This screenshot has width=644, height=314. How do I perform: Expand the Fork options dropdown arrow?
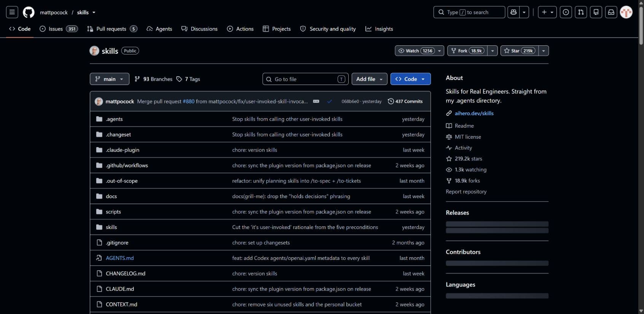tap(493, 51)
